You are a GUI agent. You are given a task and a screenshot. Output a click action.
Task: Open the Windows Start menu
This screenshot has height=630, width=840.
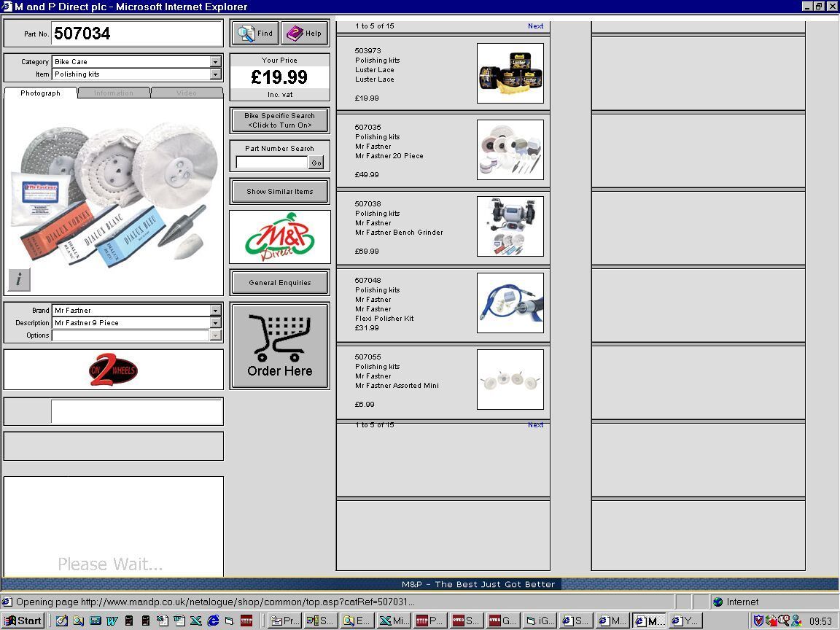[x=23, y=621]
